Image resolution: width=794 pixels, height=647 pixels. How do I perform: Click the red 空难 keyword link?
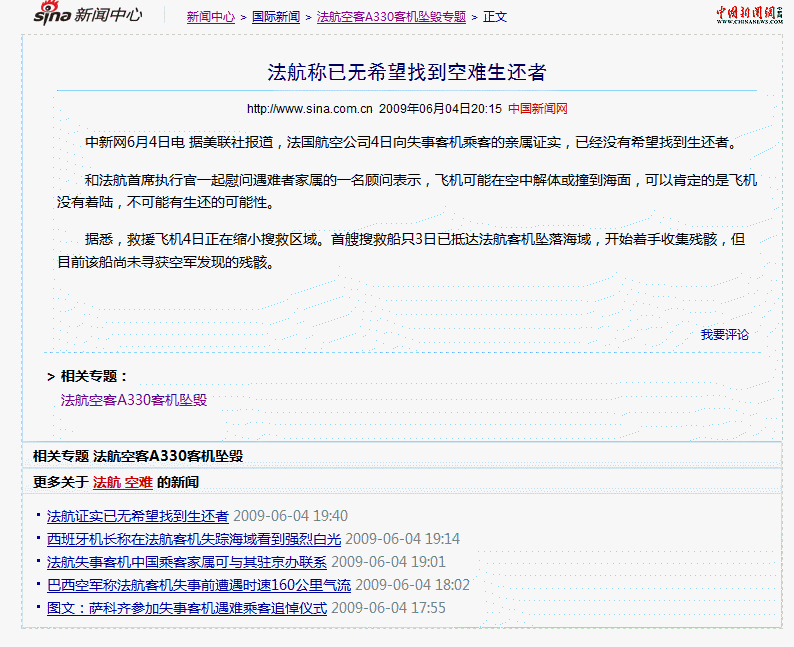[x=138, y=482]
